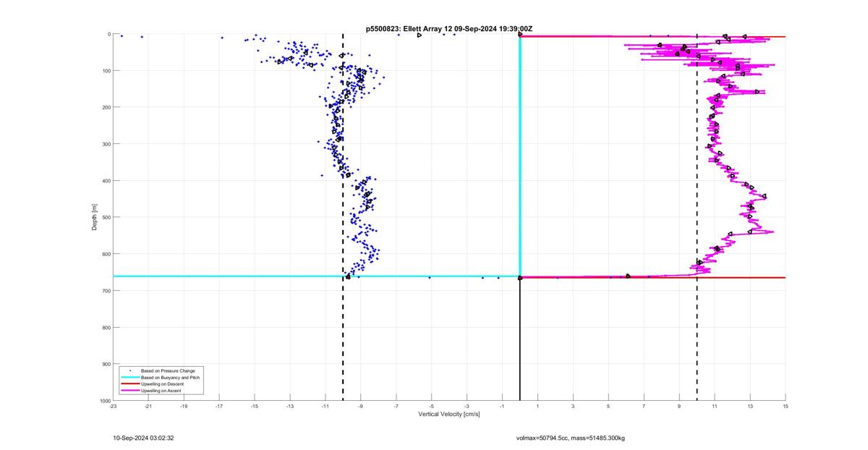Click the 'volmax=50794.5cc, mass=51485.300kg' footer text
Screen dimensions: 868x450
click(x=570, y=438)
